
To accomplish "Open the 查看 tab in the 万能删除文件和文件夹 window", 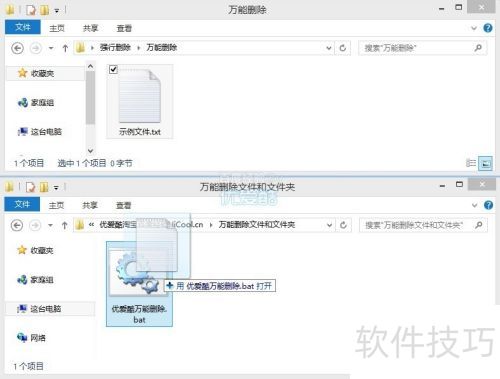I will pos(123,205).
